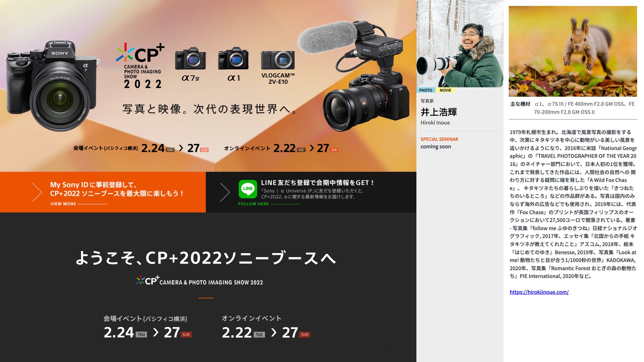Click the coming soon text
The image size is (644, 362).
pos(436,147)
